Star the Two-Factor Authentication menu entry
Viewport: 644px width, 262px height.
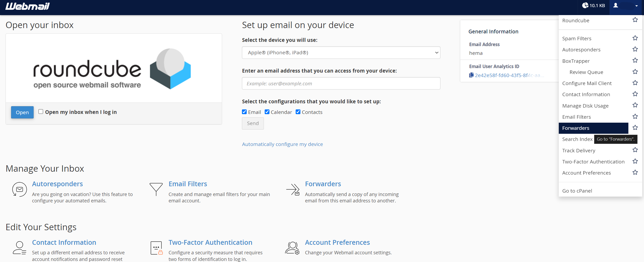pos(635,161)
